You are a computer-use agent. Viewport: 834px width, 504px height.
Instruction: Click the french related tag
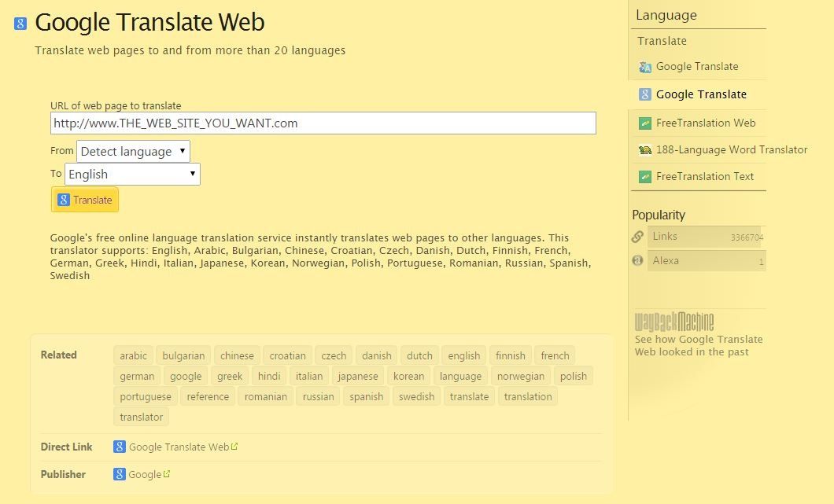pyautogui.click(x=555, y=355)
